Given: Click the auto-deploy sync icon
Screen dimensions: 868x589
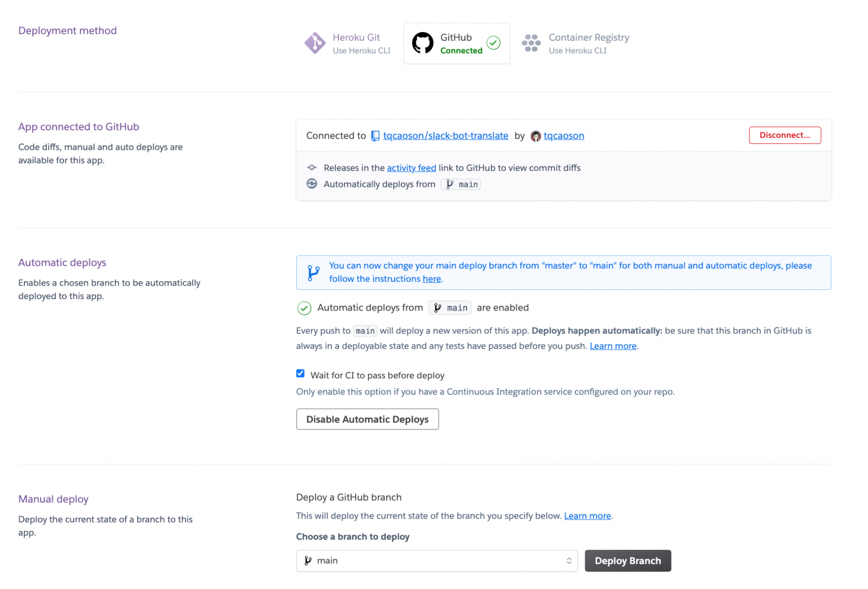Looking at the screenshot, I should point(312,183).
